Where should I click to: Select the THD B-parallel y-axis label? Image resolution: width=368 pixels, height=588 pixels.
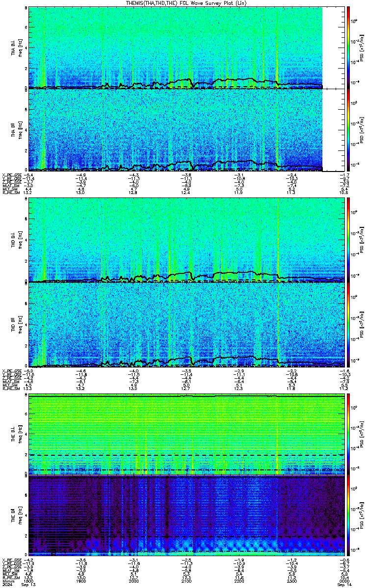(13, 325)
